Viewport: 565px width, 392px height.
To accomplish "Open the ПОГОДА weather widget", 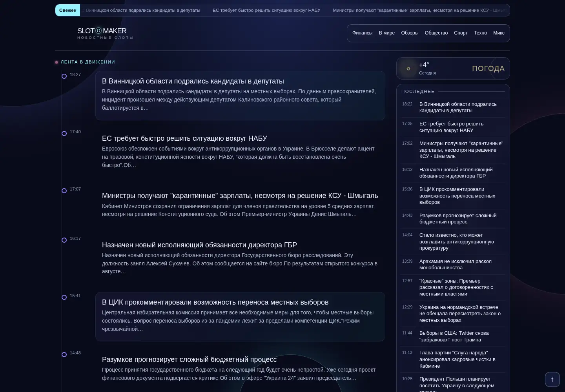I will [x=453, y=69].
